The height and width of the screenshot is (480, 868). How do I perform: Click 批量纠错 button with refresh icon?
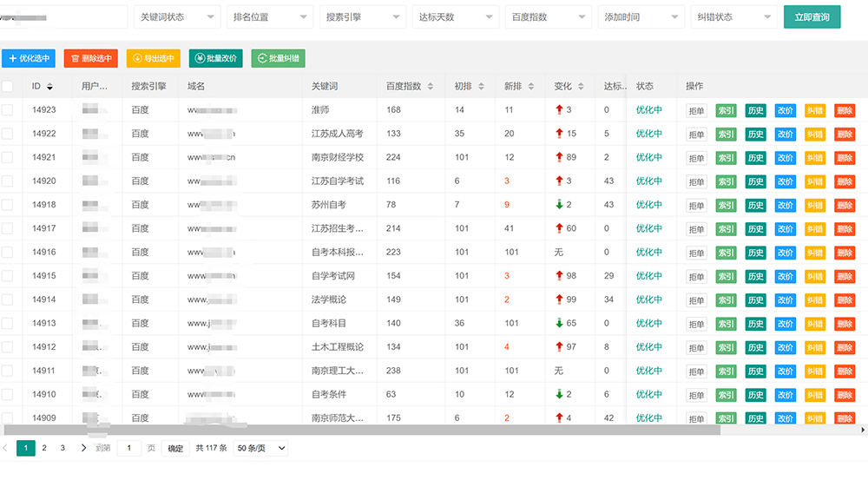[x=278, y=58]
